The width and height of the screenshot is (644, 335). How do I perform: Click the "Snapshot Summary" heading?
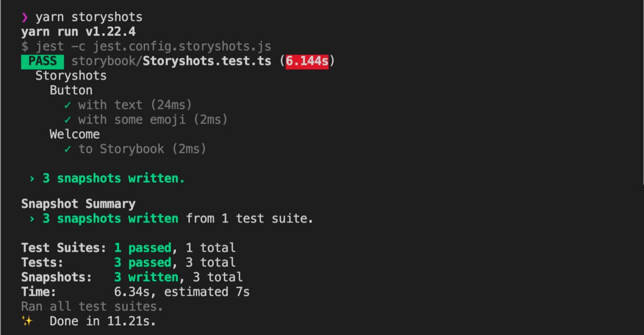tap(78, 204)
